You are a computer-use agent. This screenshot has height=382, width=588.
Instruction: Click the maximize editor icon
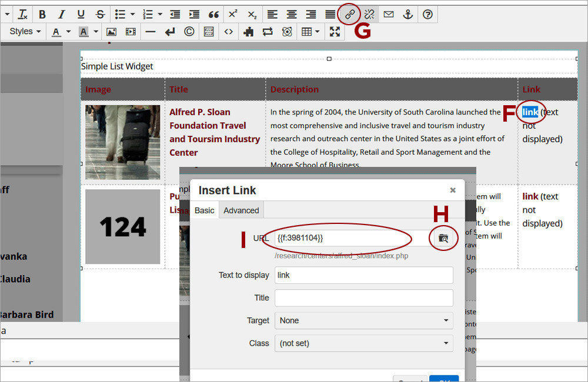[x=335, y=32]
